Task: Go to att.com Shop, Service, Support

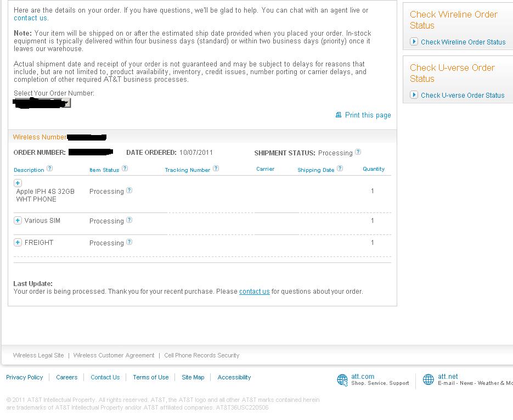Action: (380, 379)
